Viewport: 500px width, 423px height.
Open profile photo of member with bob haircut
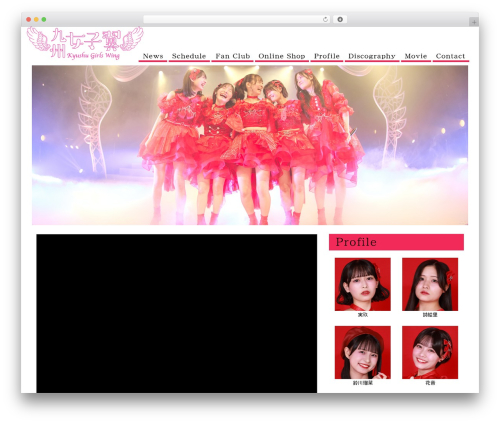click(363, 284)
